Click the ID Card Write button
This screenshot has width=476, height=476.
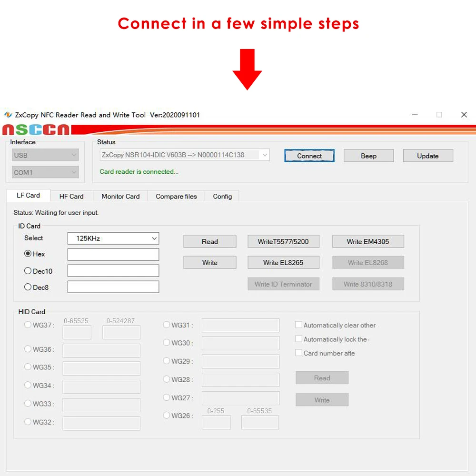click(210, 263)
